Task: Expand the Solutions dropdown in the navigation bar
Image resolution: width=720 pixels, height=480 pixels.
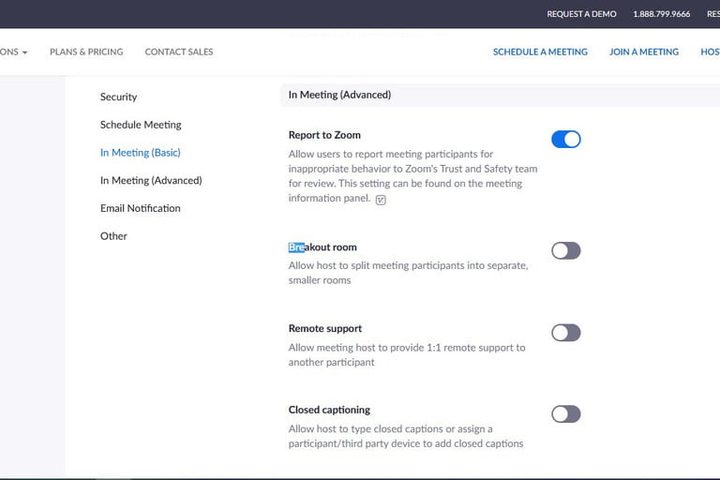Action: 14,52
